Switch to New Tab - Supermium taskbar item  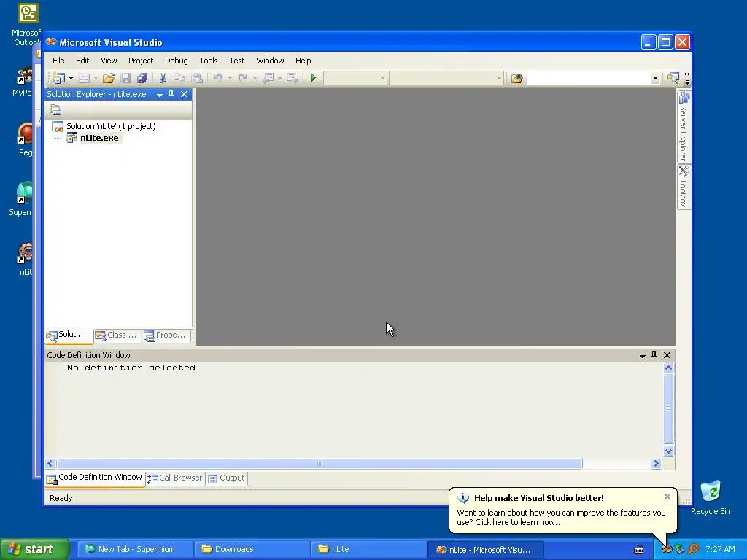pos(135,550)
